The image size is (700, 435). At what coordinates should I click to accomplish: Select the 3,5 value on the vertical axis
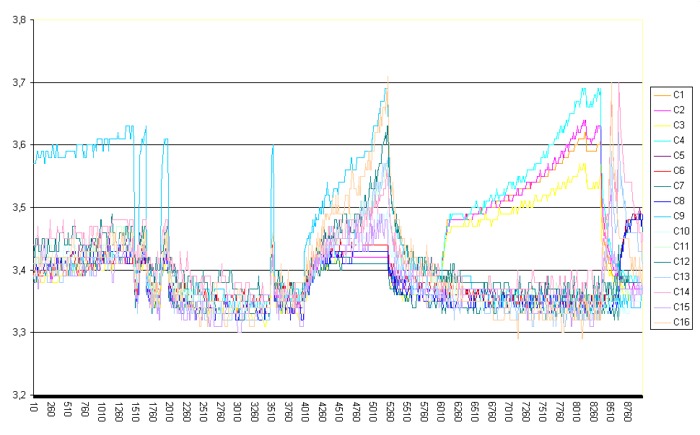click(x=16, y=207)
